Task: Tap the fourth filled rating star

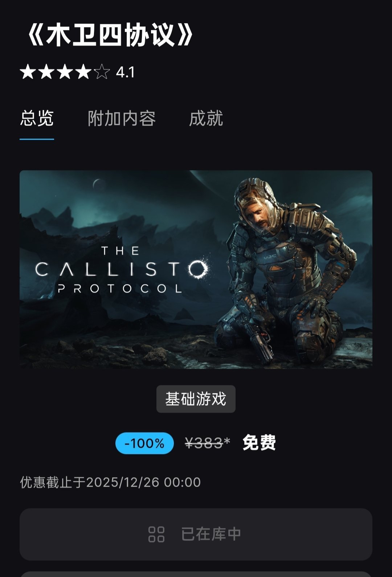Action: (83, 72)
